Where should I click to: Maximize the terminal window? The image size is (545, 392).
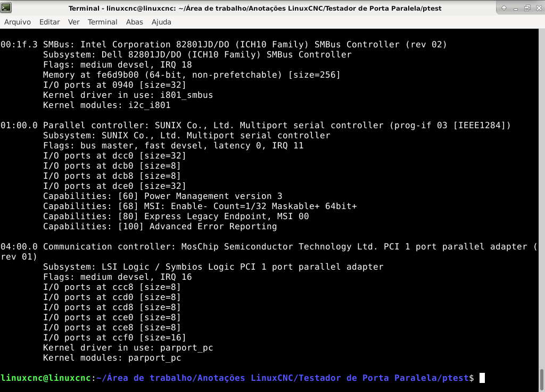527,8
